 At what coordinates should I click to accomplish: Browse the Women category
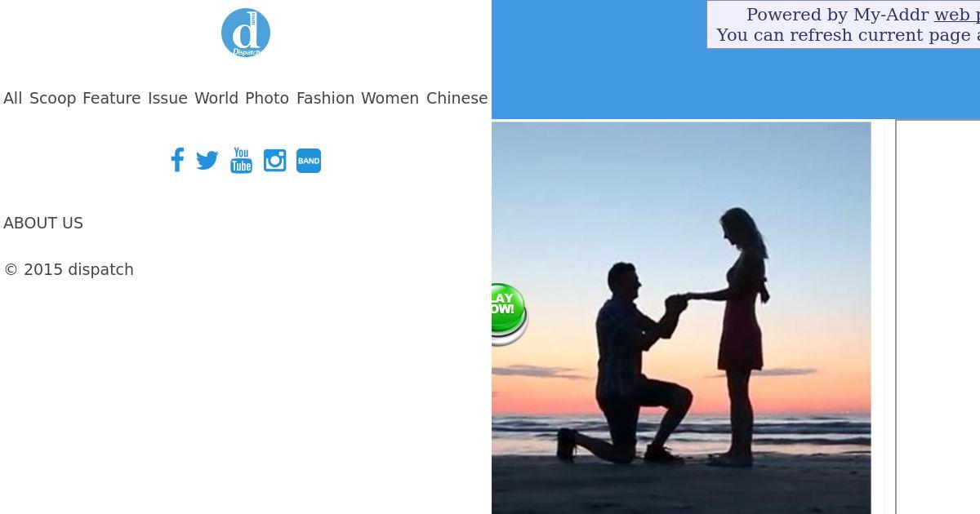click(x=390, y=98)
